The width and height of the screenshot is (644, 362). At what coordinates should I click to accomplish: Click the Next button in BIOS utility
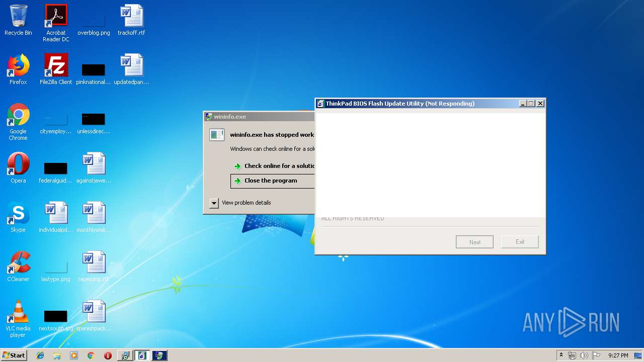[474, 242]
